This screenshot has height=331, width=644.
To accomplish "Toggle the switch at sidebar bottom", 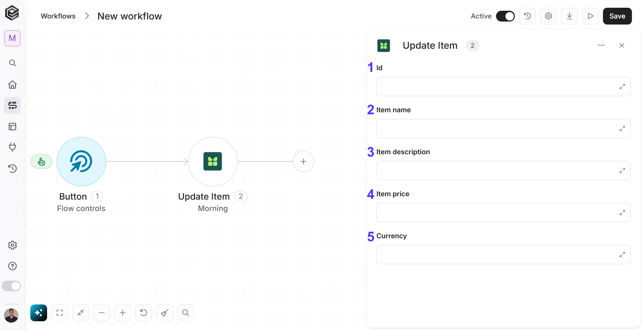I will pyautogui.click(x=11, y=286).
